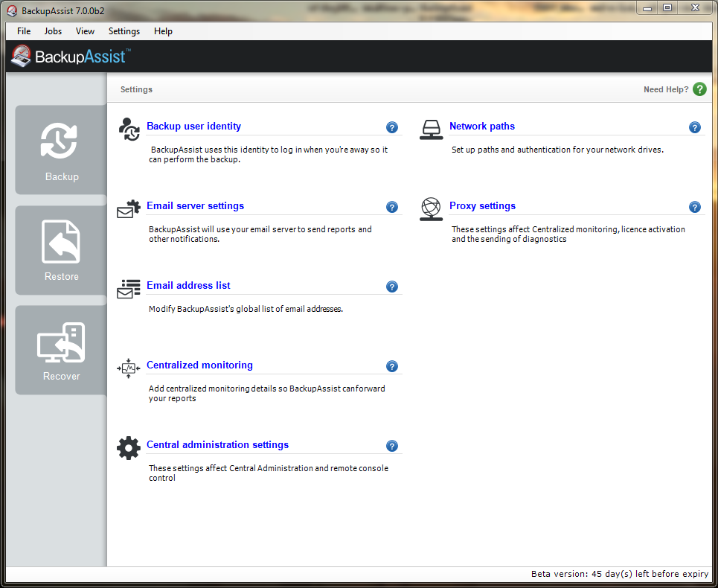Open Central administration settings link

[217, 444]
